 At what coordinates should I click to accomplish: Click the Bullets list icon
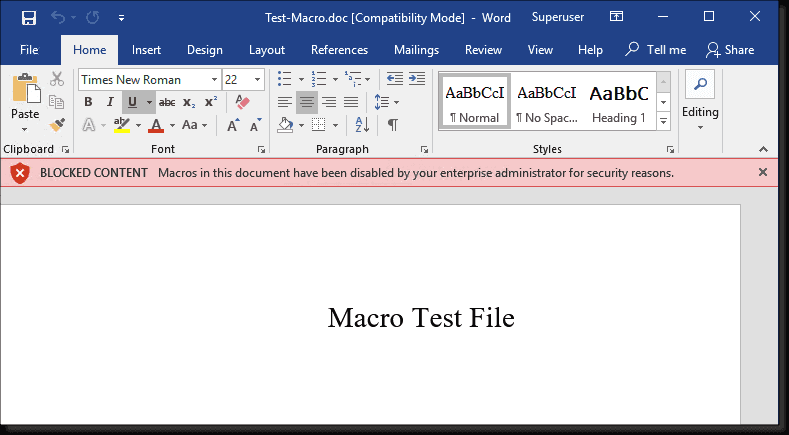point(285,79)
